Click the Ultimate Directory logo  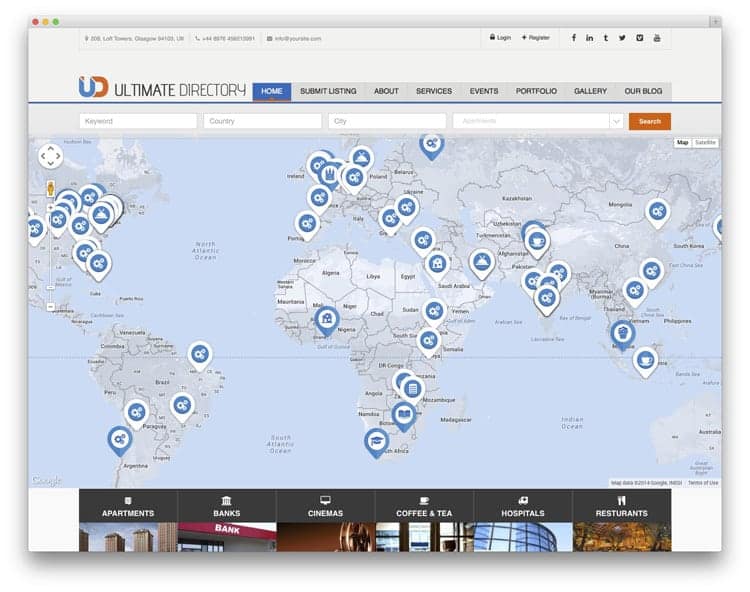click(162, 88)
